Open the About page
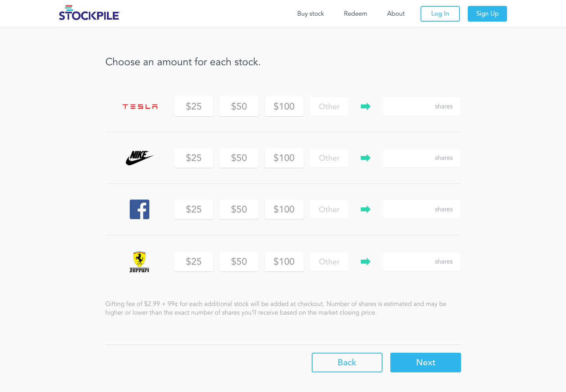Screen dimensions: 566x392 point(396,14)
